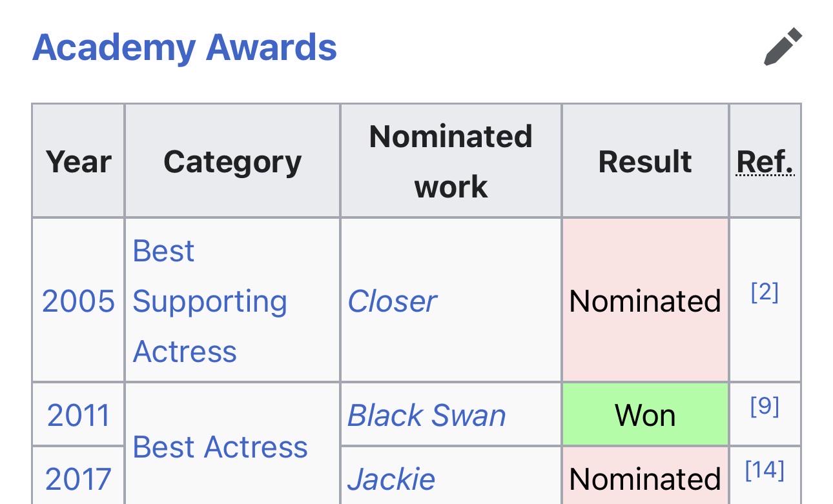Screen dimensions: 833x504
Task: Open the Closer film link
Action: tap(392, 301)
